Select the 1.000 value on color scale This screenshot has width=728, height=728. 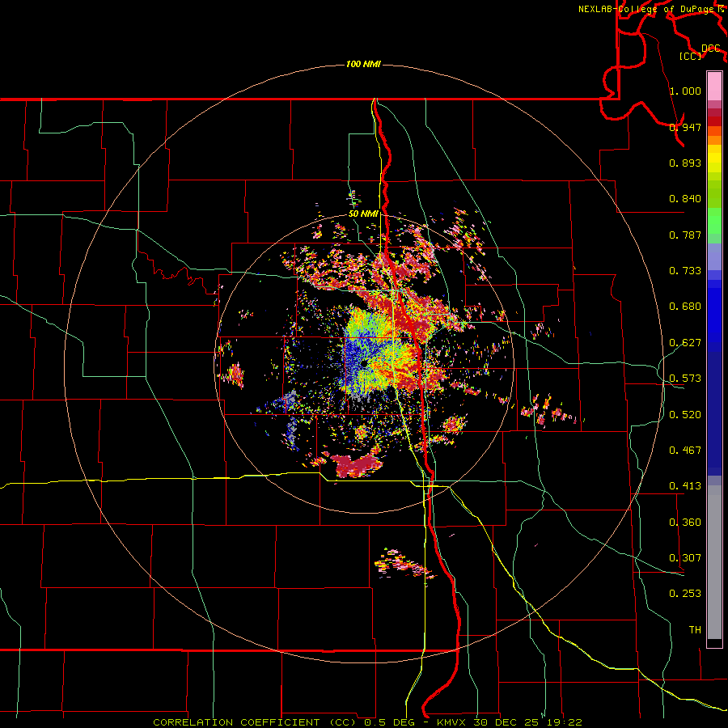685,91
